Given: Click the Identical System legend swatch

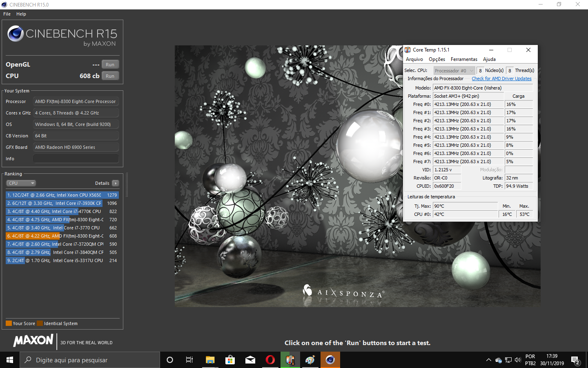Looking at the screenshot, I should coord(40,323).
